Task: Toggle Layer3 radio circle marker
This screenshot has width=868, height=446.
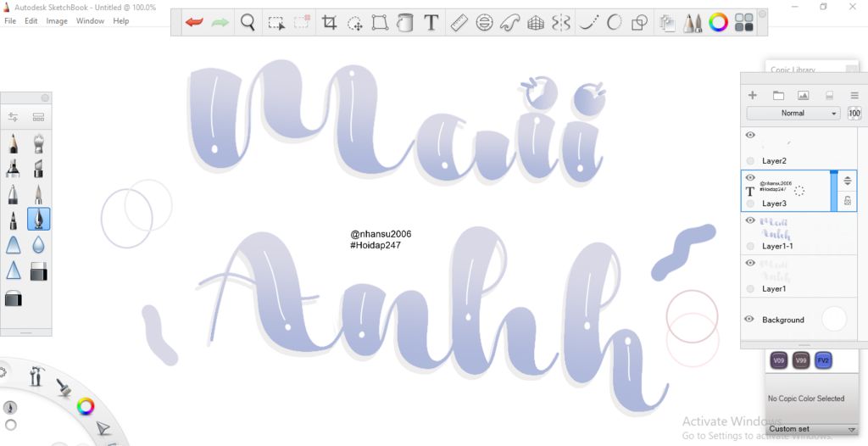Action: (x=750, y=203)
